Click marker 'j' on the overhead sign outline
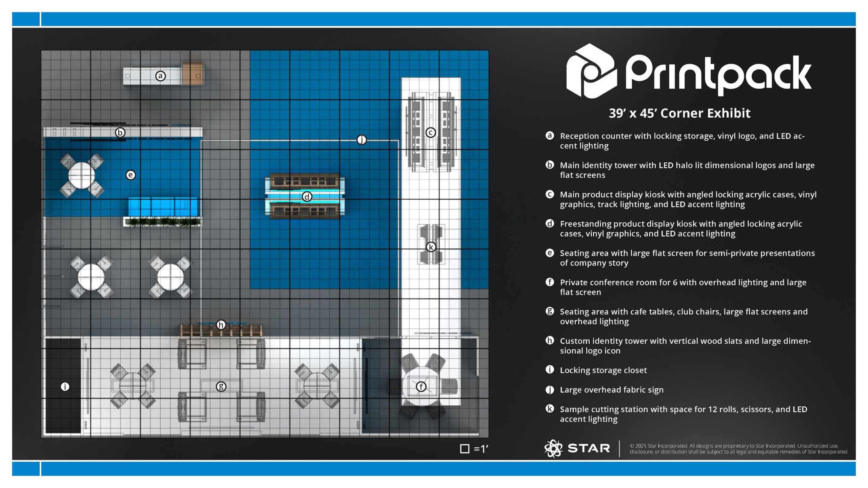Image resolution: width=868 pixels, height=488 pixels. pyautogui.click(x=362, y=140)
